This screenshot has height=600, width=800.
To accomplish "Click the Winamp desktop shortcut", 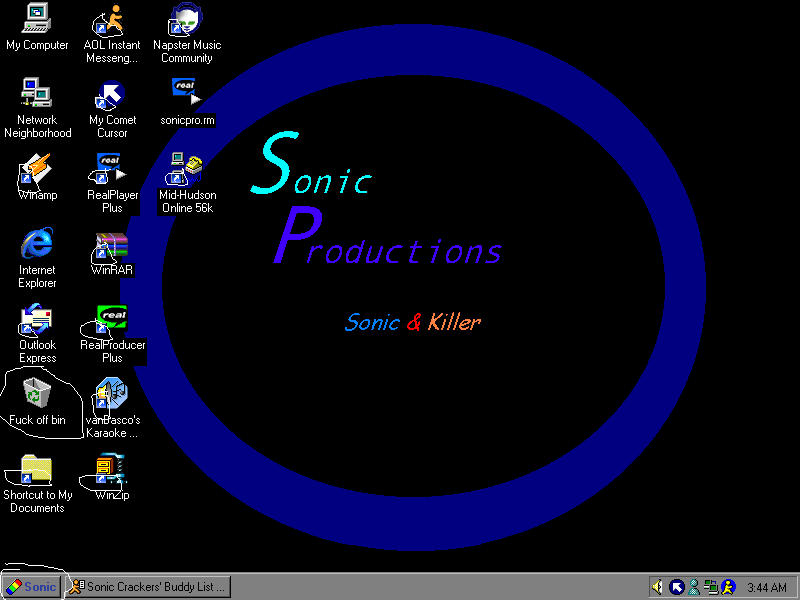I will tap(37, 170).
